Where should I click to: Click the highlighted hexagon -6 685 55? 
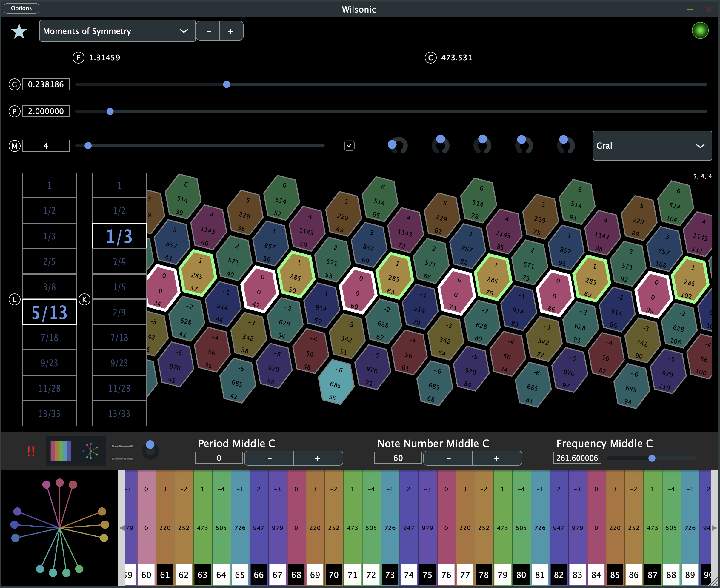tap(336, 383)
